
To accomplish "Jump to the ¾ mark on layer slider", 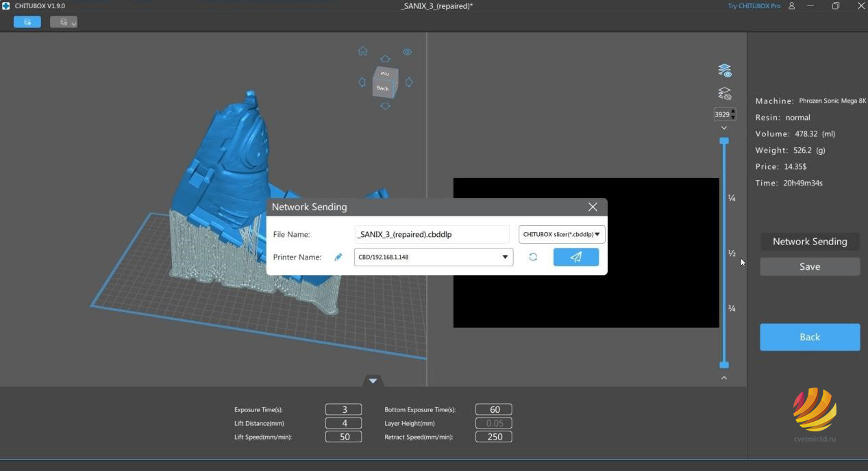I will click(x=732, y=309).
